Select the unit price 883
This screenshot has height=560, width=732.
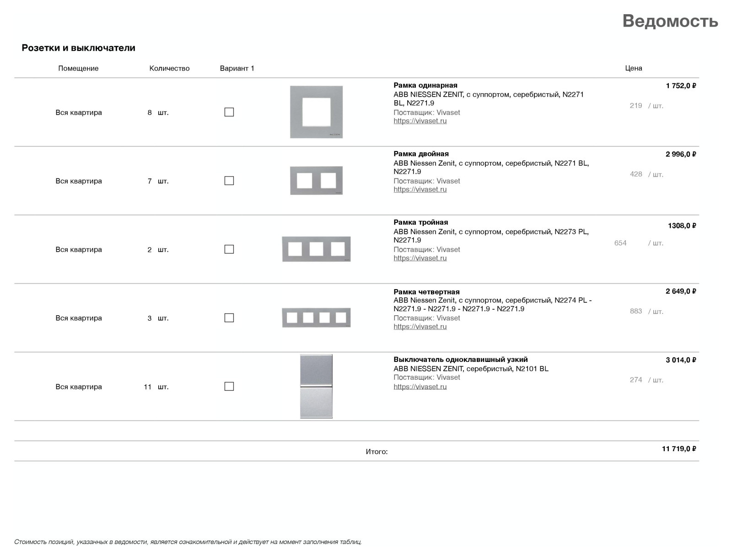(x=636, y=312)
